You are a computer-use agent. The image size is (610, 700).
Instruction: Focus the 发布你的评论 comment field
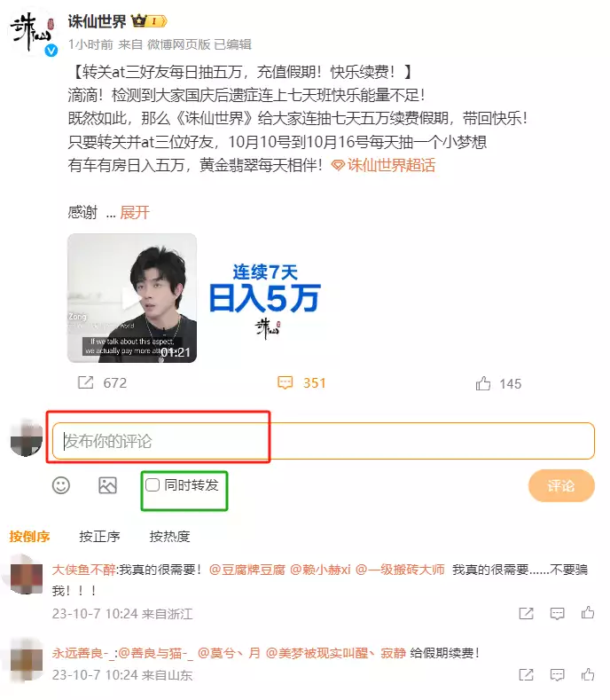(x=324, y=441)
